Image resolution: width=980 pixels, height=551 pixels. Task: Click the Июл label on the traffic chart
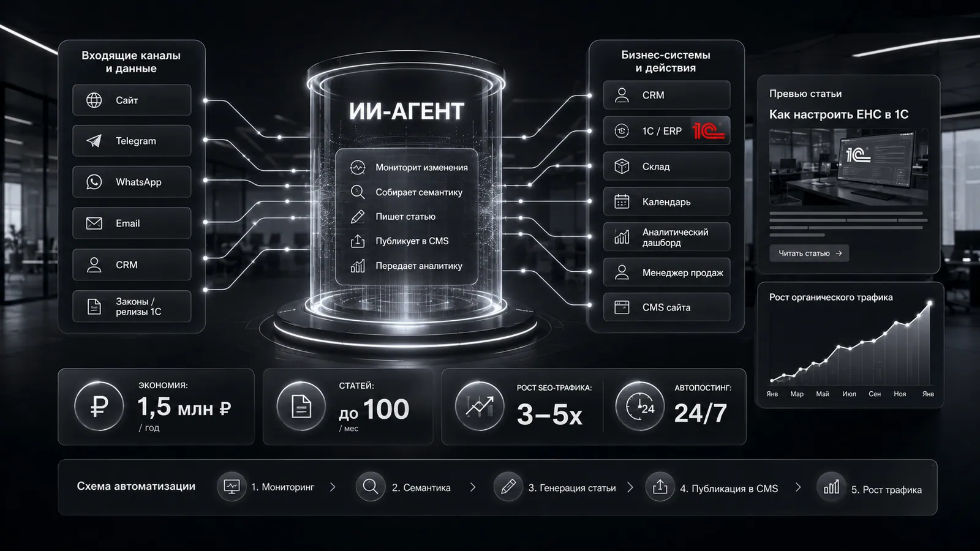tap(849, 394)
